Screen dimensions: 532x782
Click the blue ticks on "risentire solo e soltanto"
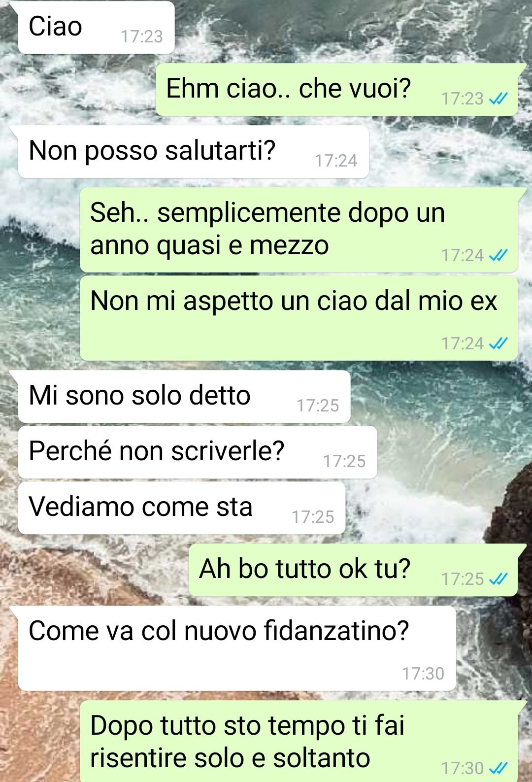pyautogui.click(x=498, y=768)
